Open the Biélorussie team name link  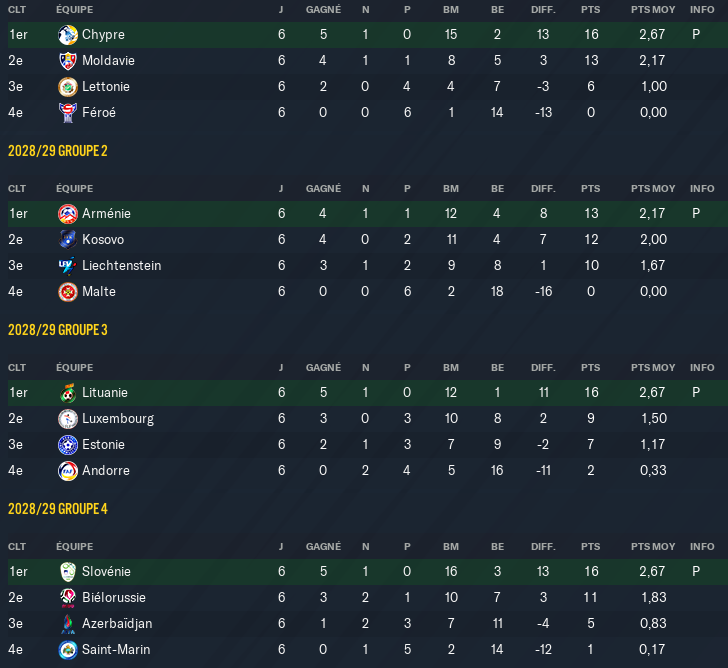(x=114, y=597)
